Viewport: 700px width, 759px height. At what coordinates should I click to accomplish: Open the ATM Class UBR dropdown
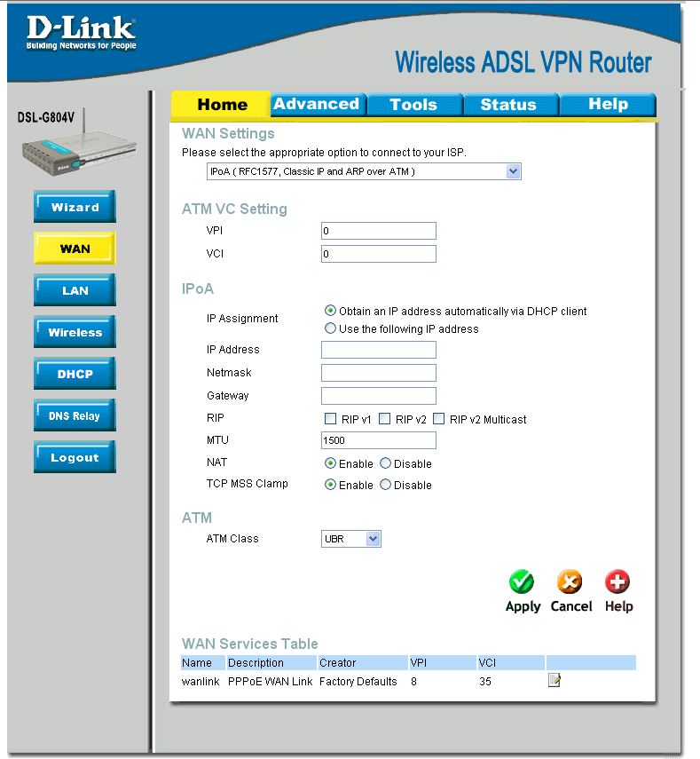(x=351, y=539)
